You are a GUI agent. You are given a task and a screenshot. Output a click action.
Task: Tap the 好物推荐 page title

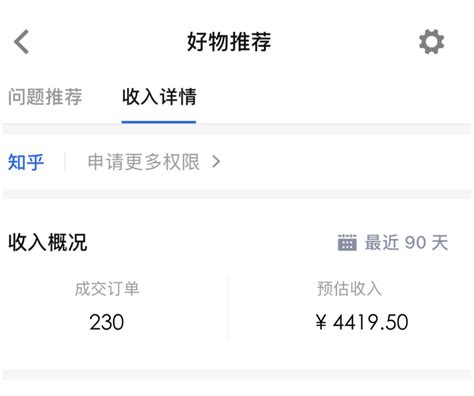pos(229,42)
